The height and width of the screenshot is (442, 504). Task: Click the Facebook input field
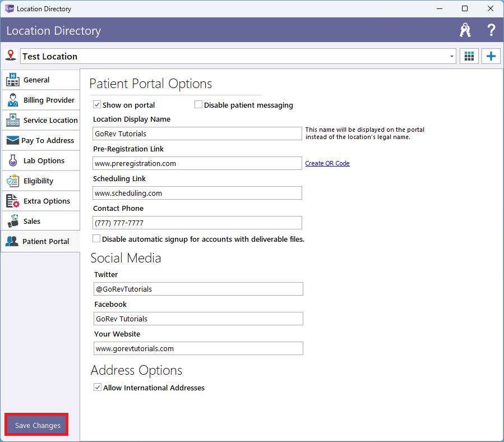coord(198,319)
